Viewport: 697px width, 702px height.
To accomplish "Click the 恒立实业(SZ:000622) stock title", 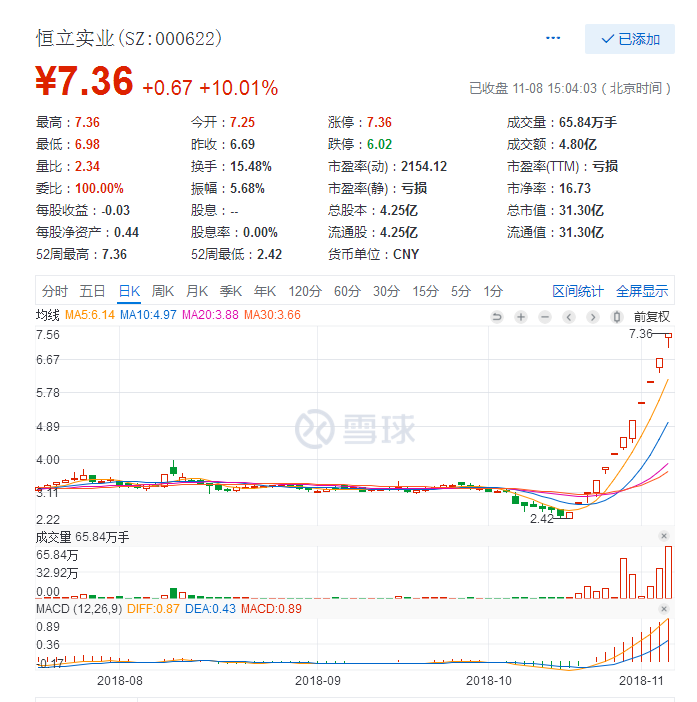I will pos(128,39).
